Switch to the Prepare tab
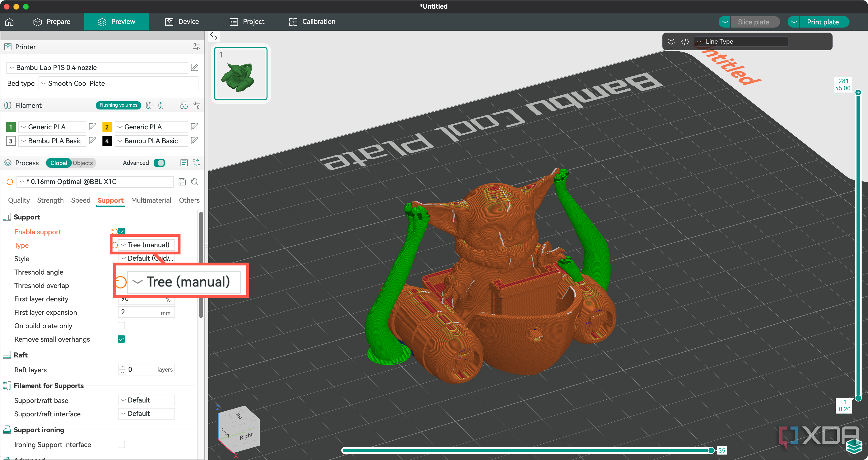The image size is (868, 460). tap(51, 22)
